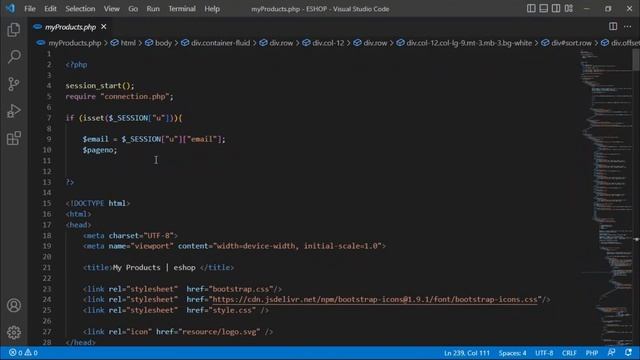This screenshot has height=360, width=640.
Task: Click line number 11 in gutter
Action: click(47, 161)
